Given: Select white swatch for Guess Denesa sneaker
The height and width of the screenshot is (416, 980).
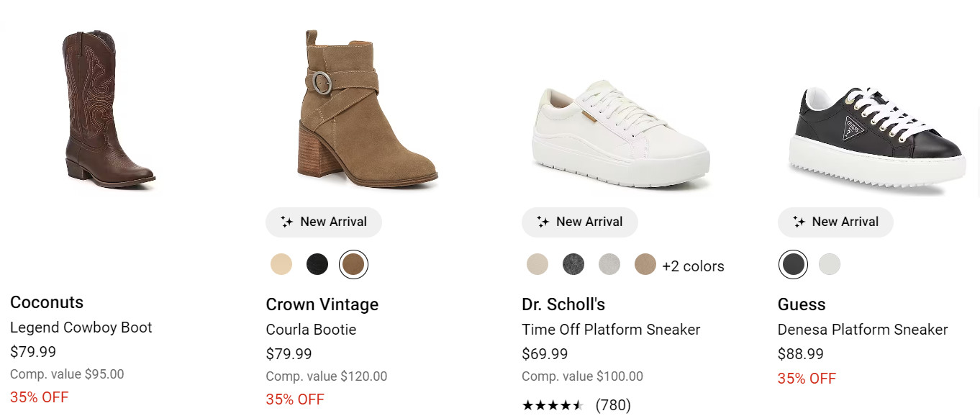Looking at the screenshot, I should [830, 264].
